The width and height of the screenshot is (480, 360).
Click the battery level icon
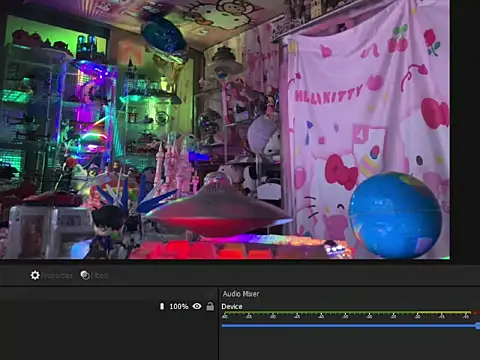pos(162,306)
